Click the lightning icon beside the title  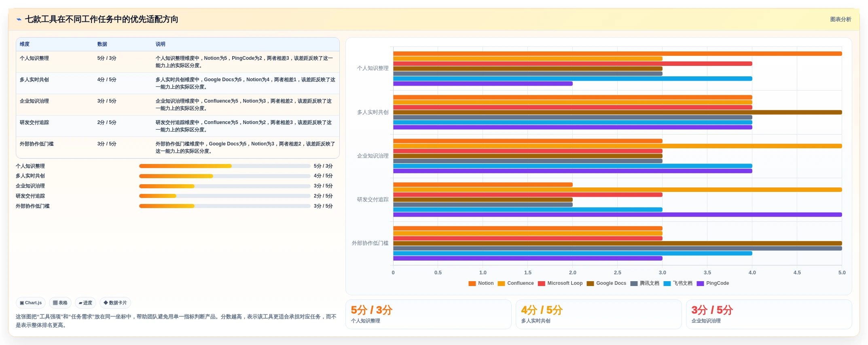(19, 19)
